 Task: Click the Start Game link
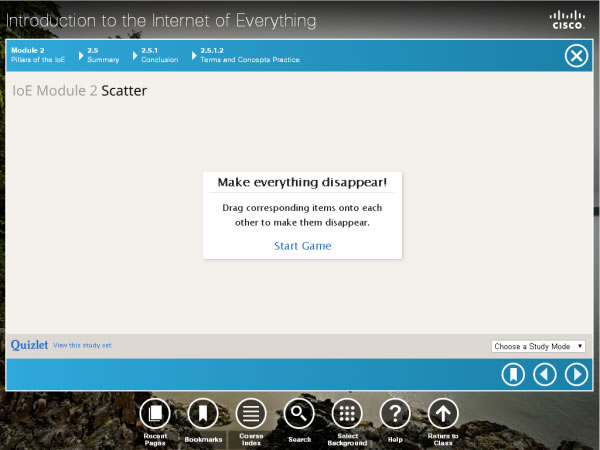click(302, 246)
